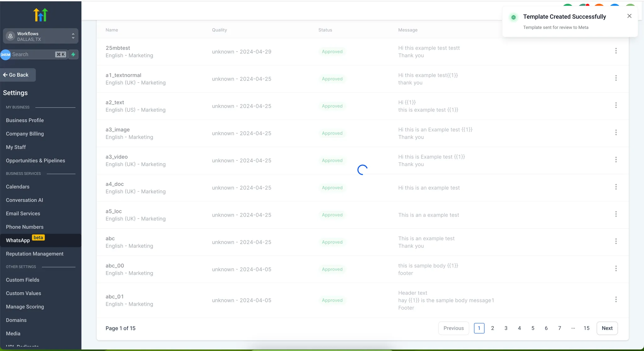Open actions menu for abc_00 template
The width and height of the screenshot is (644, 351).
tap(616, 269)
